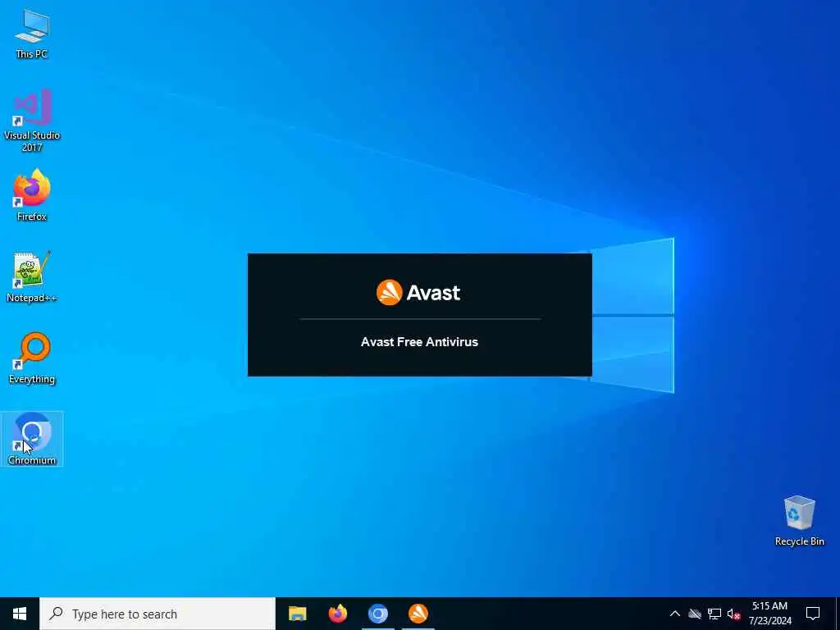Select the Firefox desktop shortcut
Screen dimensions: 840x630
click(32, 195)
